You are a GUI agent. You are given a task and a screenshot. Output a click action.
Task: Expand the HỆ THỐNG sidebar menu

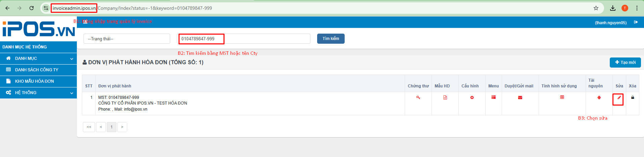click(38, 93)
